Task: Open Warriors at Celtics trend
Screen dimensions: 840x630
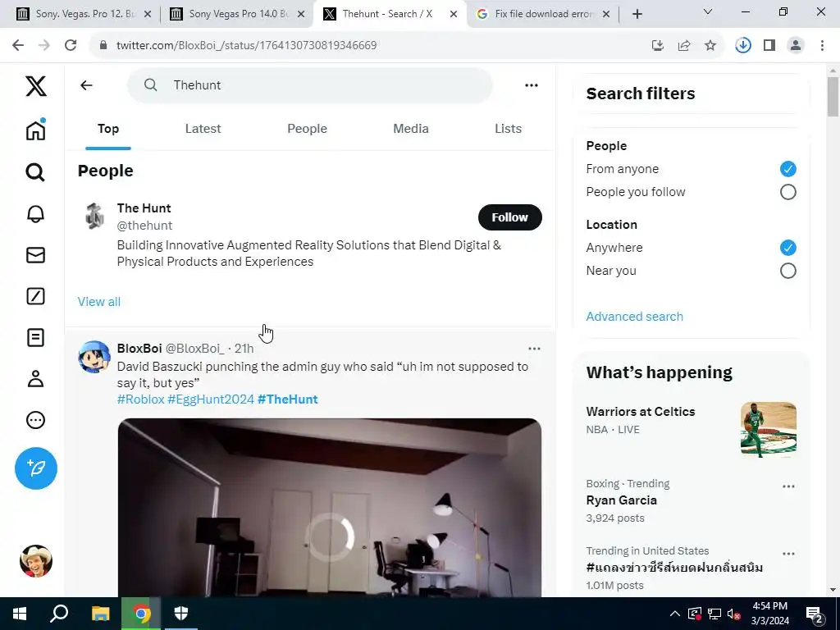Action: (640, 412)
